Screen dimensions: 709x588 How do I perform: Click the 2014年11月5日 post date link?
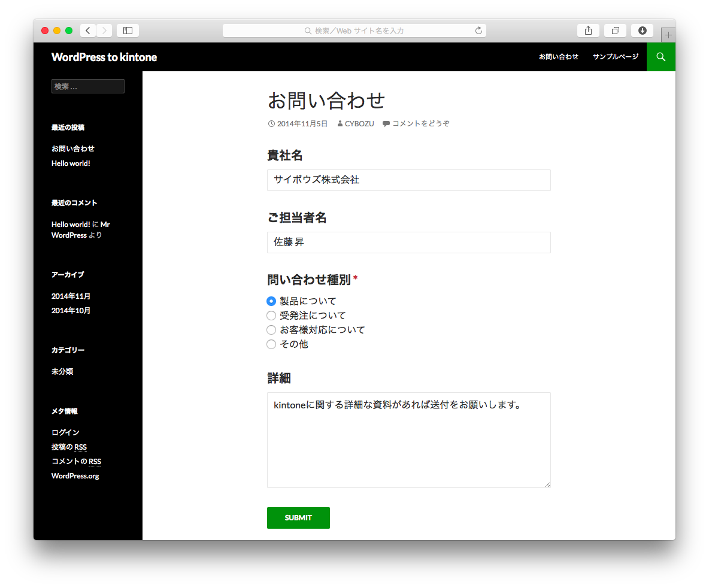point(302,123)
